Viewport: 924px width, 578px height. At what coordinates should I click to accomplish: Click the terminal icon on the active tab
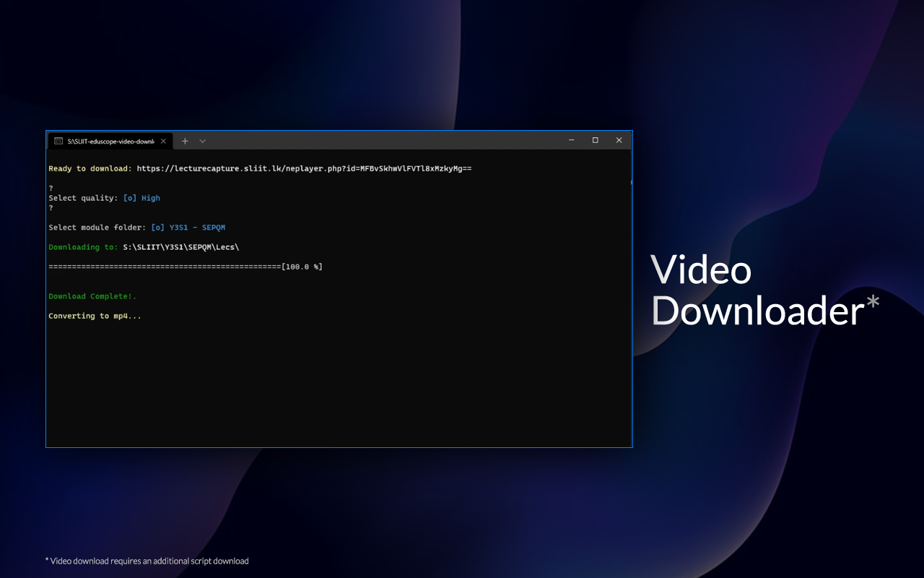(x=58, y=141)
